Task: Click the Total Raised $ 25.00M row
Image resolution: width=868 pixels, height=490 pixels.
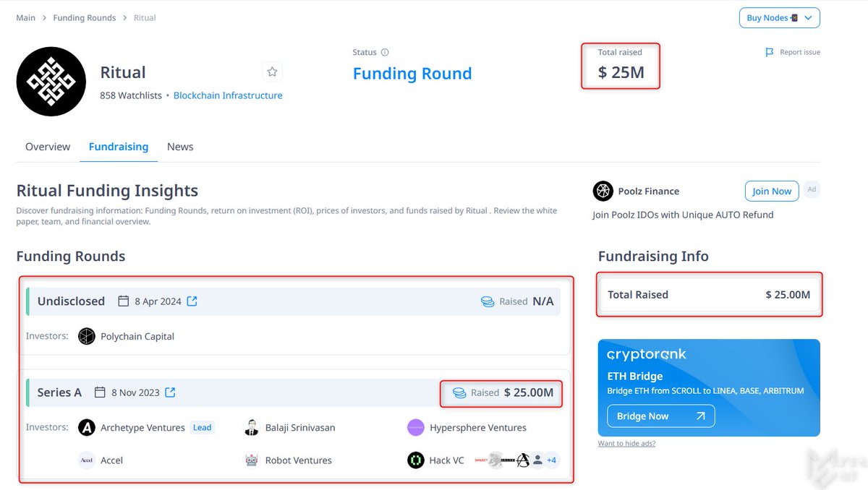Action: tap(709, 295)
